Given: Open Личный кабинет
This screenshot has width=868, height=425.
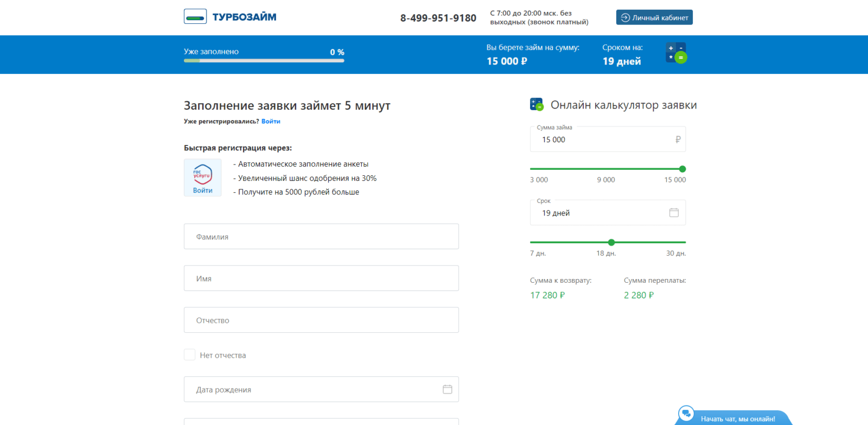Looking at the screenshot, I should pyautogui.click(x=654, y=17).
